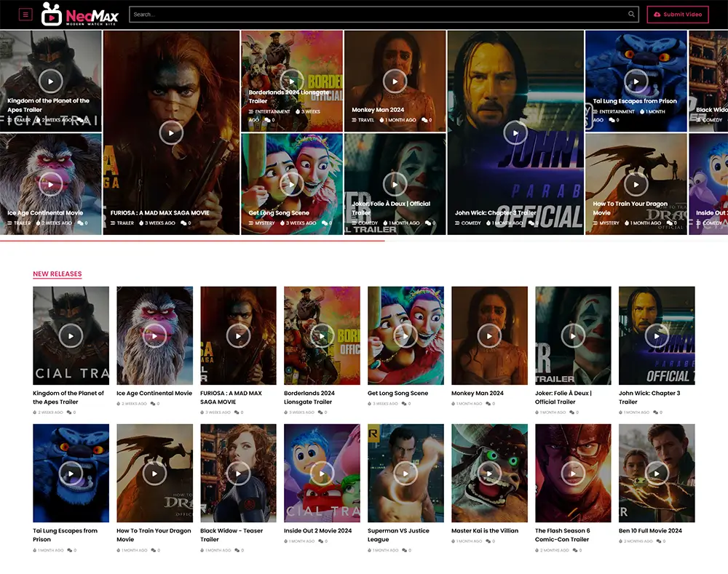Play FURIOSA Mad Max Saga in New Releases
The height and width of the screenshot is (574, 728).
(238, 336)
